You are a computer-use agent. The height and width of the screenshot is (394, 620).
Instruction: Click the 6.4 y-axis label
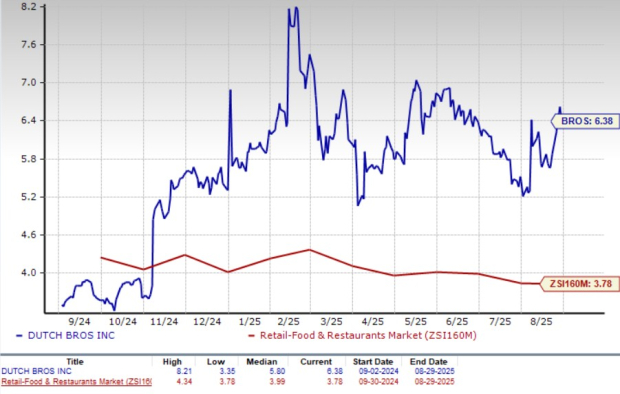click(28, 120)
